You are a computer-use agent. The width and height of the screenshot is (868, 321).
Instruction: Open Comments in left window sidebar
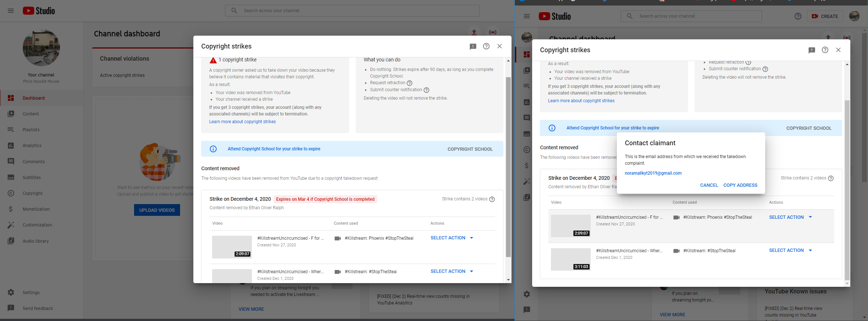(x=42, y=162)
